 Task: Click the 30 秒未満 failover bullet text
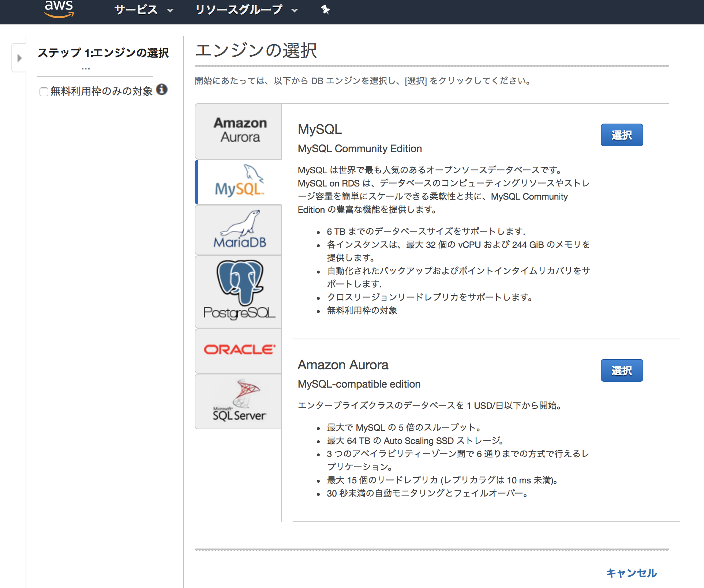point(428,493)
